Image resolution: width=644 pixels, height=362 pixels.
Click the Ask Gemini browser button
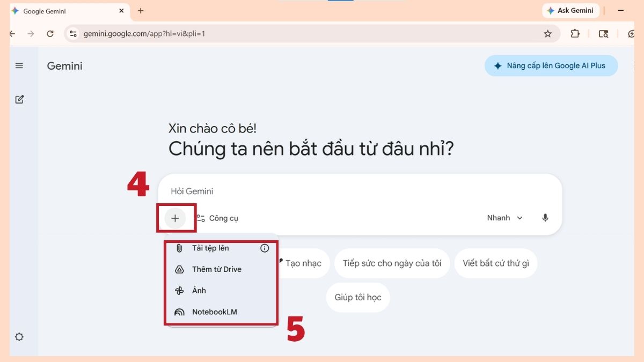pyautogui.click(x=570, y=10)
